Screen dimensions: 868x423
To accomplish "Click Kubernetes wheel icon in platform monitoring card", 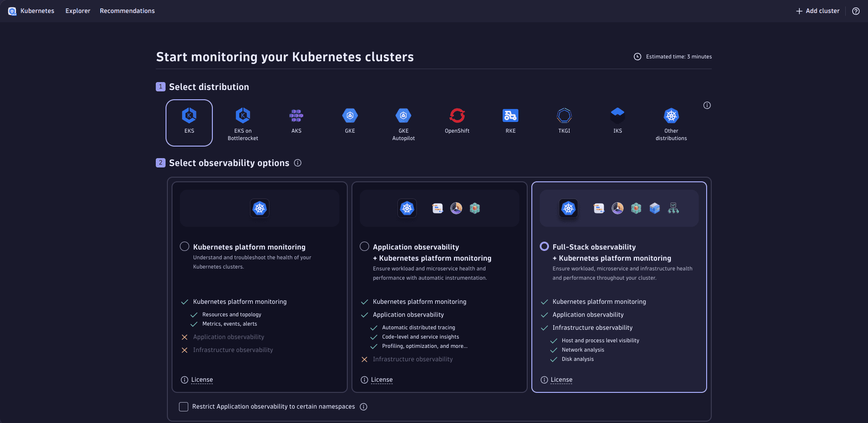I will point(260,208).
